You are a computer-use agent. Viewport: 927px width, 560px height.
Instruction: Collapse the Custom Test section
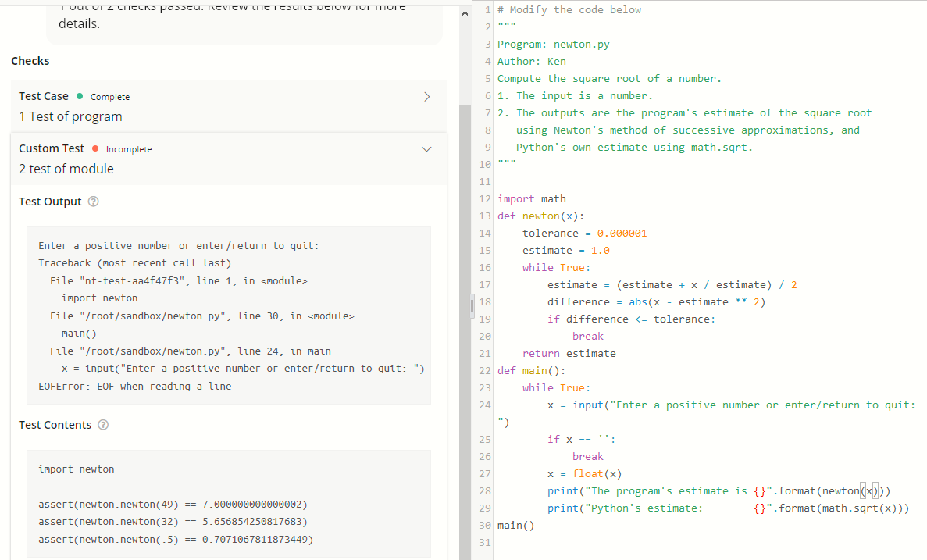(426, 148)
